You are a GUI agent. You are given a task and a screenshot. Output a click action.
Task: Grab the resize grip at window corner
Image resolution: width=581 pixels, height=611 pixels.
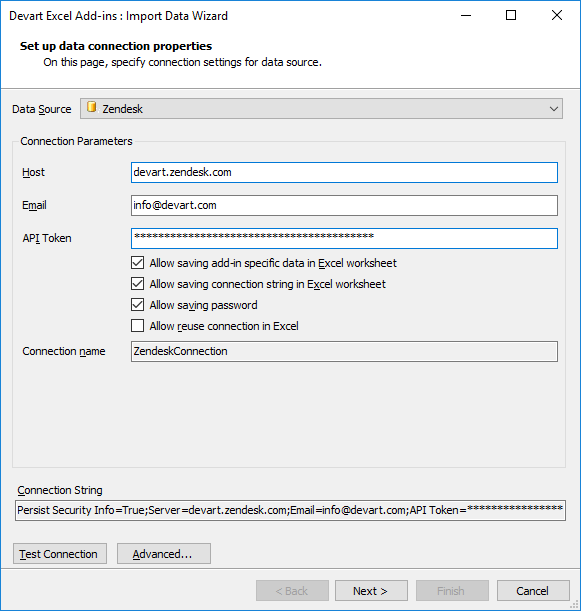coord(575,605)
